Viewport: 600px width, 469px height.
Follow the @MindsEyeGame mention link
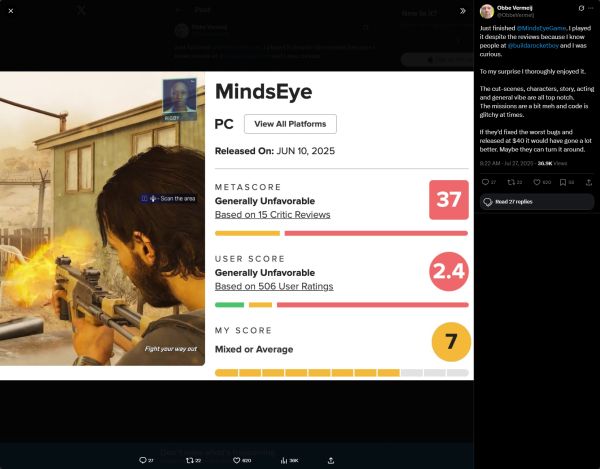tap(541, 28)
